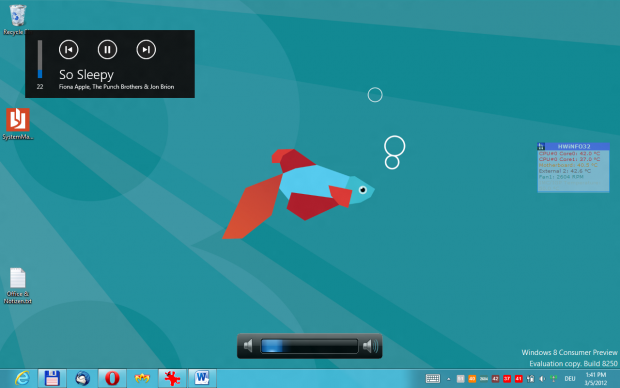Screen dimensions: 620x388
Task: Click the red 37 temperature tray icon
Action: pyautogui.click(x=507, y=379)
